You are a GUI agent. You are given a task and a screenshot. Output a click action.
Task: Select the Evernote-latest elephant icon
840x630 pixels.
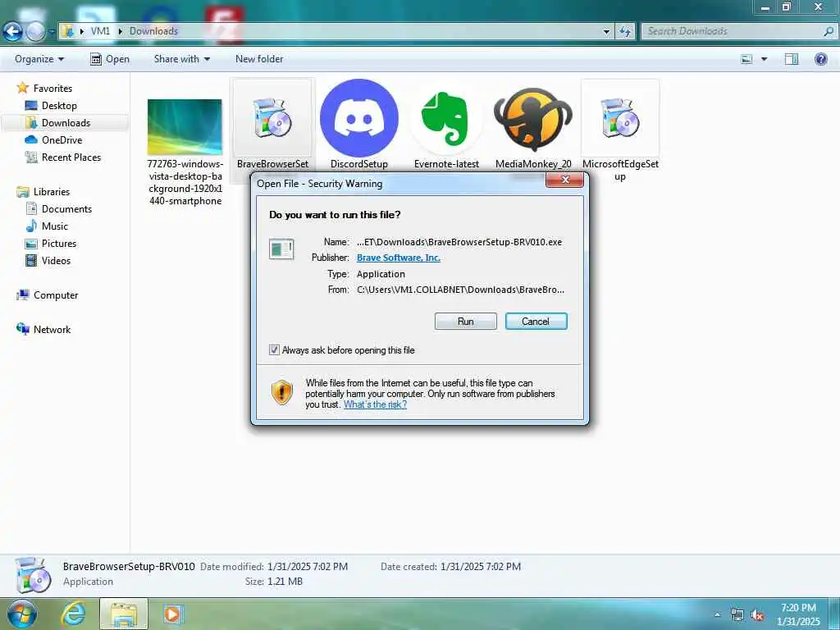(x=446, y=118)
